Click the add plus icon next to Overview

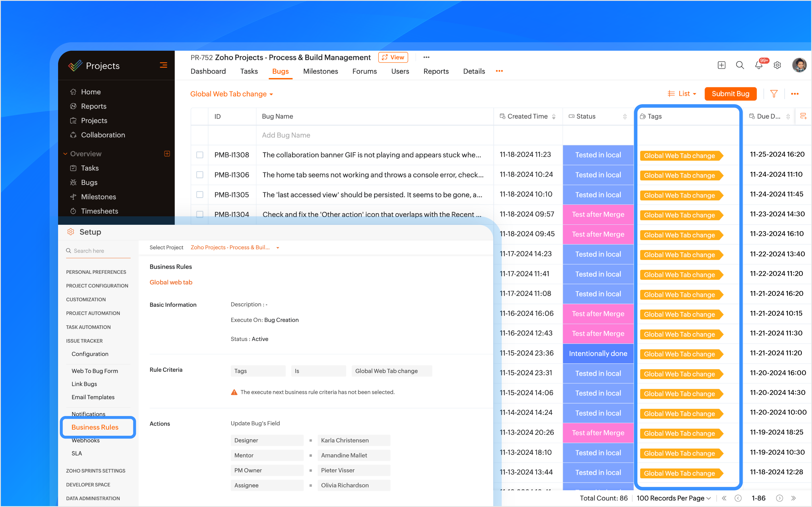point(167,154)
